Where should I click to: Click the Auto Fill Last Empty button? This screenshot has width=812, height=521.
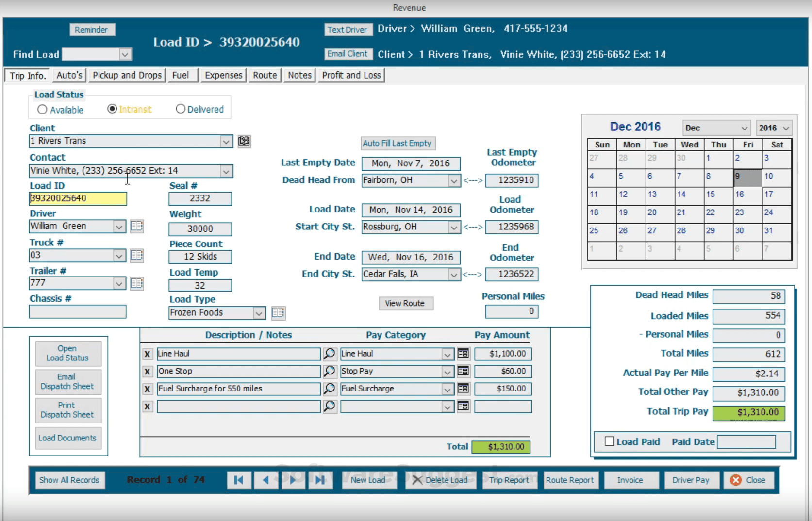coord(398,143)
